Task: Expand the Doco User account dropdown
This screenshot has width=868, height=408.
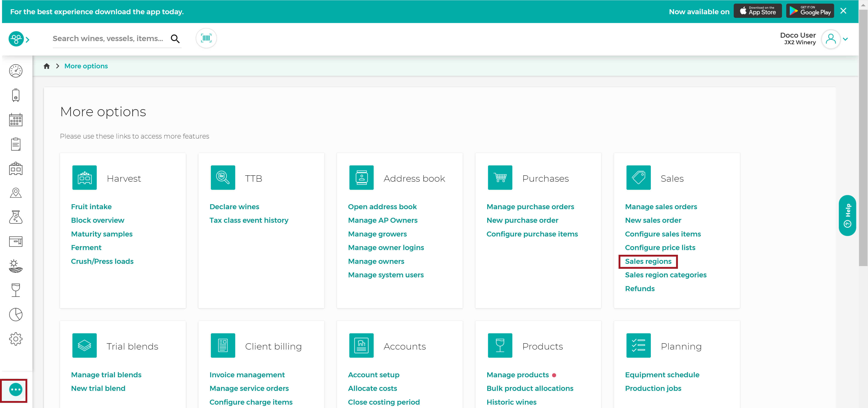Action: (845, 39)
